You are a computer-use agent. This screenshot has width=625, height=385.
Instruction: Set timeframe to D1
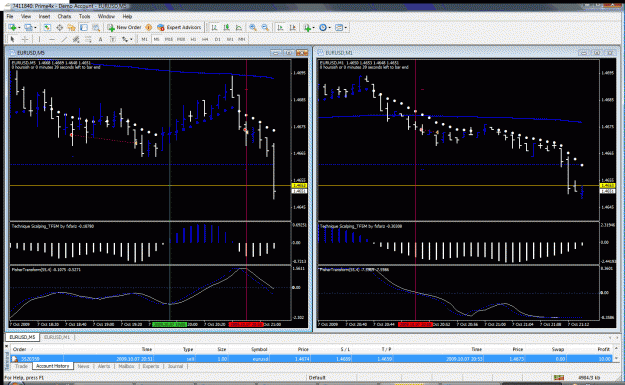point(218,39)
